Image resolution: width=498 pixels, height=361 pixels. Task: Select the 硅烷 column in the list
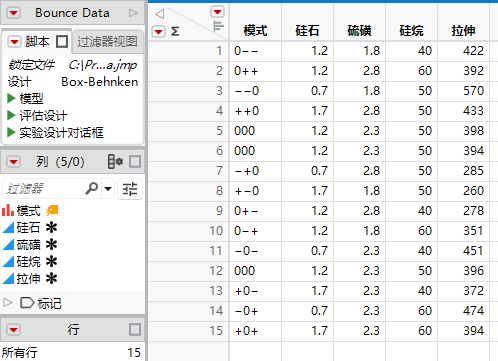(29, 262)
